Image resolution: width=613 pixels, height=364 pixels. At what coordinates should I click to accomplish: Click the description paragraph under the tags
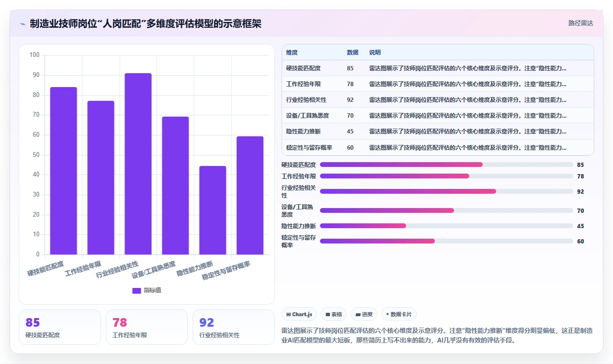(437, 335)
